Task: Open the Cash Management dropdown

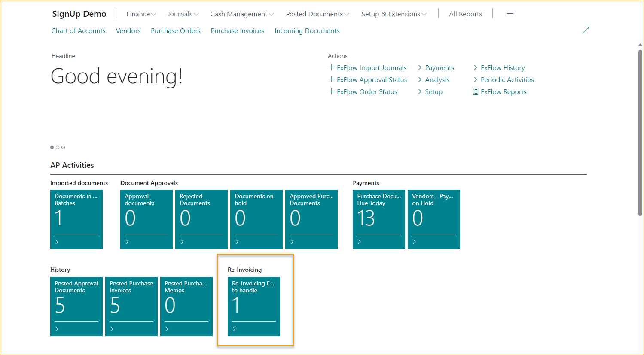Action: coord(241,14)
